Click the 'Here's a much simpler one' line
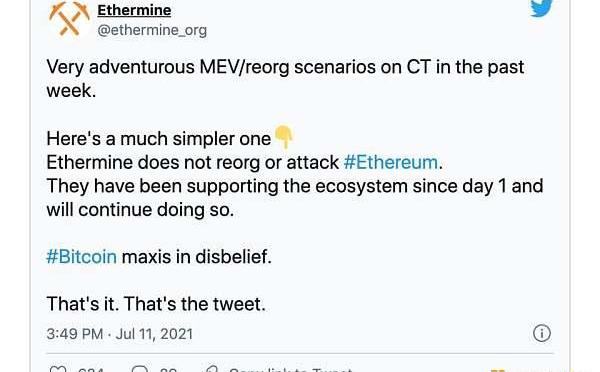600x372 pixels. pyautogui.click(x=158, y=139)
